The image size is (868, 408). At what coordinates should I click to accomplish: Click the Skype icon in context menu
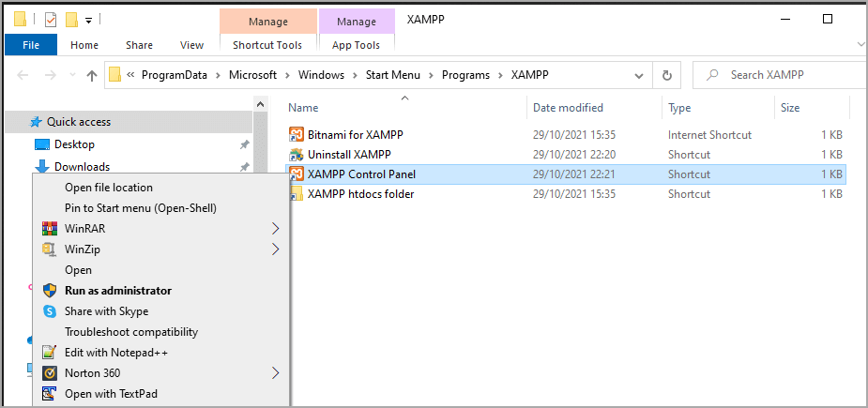(x=50, y=311)
